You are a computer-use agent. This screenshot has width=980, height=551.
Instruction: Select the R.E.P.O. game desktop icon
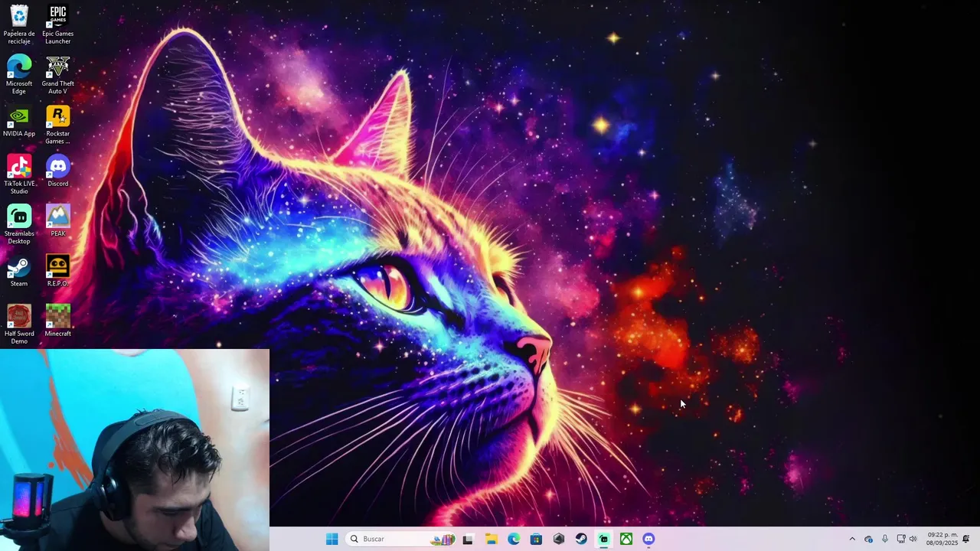(x=58, y=272)
